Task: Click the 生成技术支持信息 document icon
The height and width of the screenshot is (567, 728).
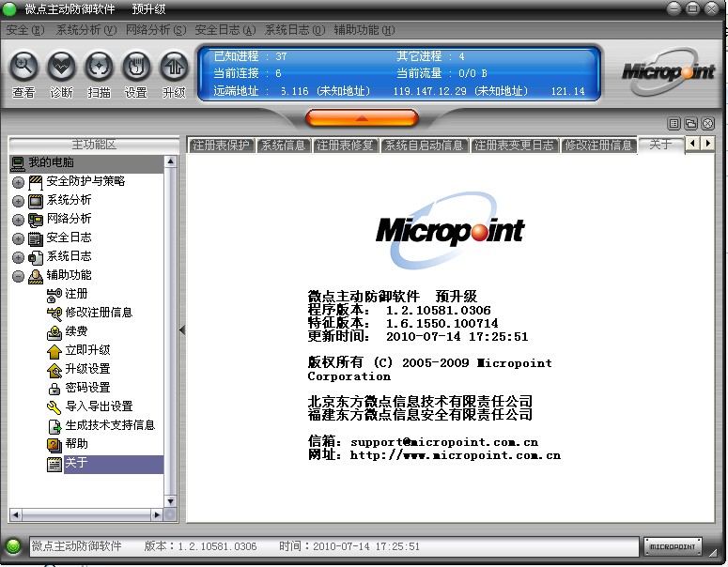Action: [x=54, y=426]
